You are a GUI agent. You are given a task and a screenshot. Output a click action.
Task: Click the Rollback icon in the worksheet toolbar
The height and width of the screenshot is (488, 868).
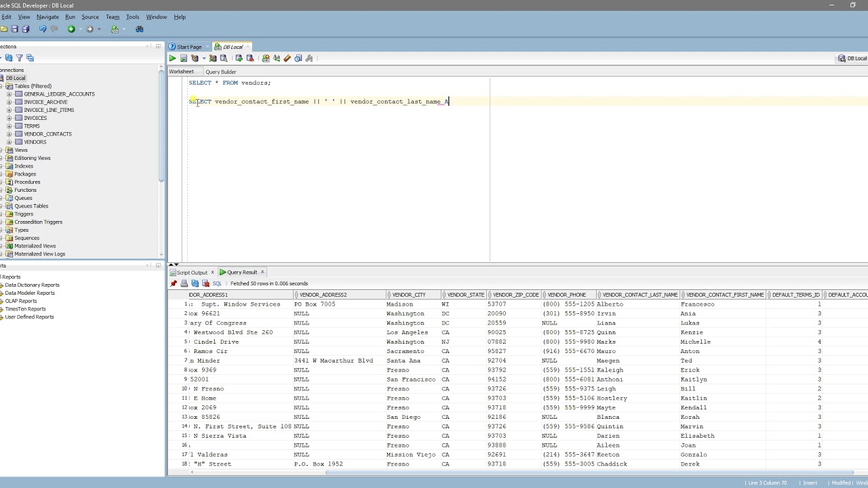tap(250, 58)
